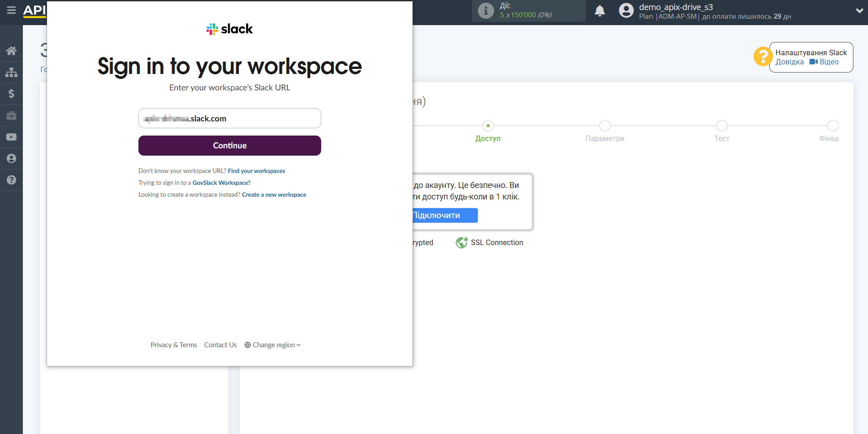Open Contact Us link
This screenshot has width=868, height=434.
pyautogui.click(x=221, y=345)
